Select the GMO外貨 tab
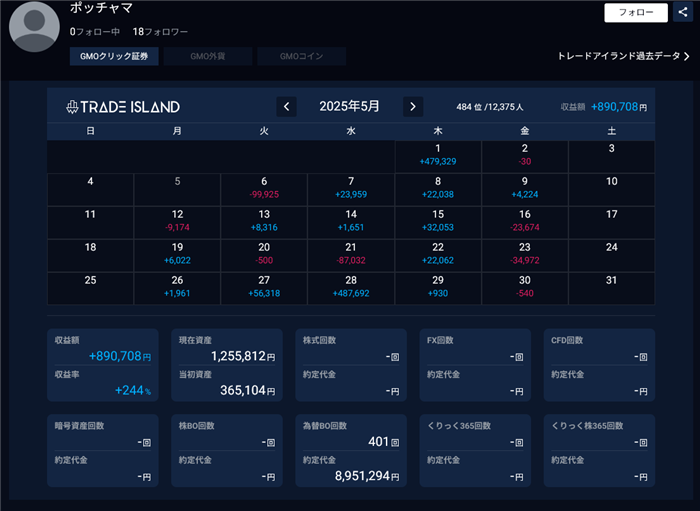This screenshot has height=511, width=700. point(208,56)
